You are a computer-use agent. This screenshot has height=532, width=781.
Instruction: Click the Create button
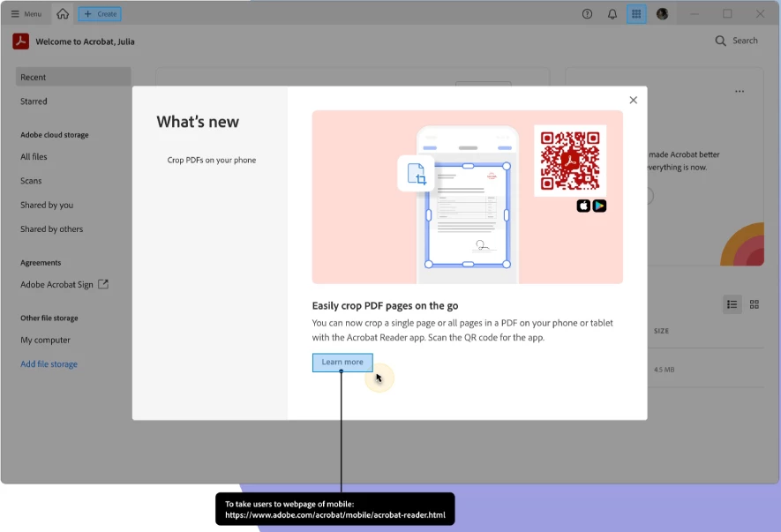click(x=100, y=14)
